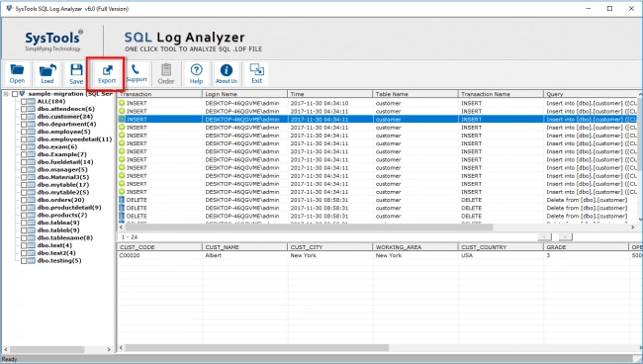The image size is (643, 364).
Task: Select dbo.manager(5) table node
Action: (62, 170)
